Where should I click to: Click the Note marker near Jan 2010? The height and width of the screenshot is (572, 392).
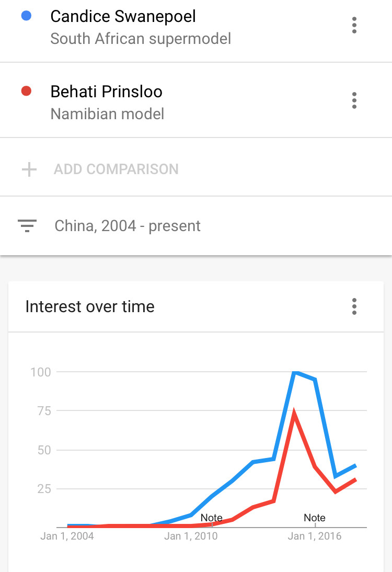pyautogui.click(x=212, y=518)
